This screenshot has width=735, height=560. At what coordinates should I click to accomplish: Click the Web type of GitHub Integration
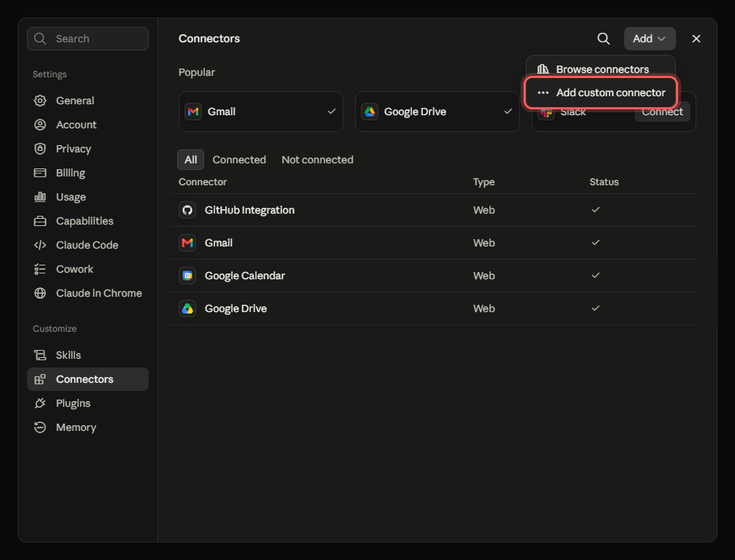(483, 210)
